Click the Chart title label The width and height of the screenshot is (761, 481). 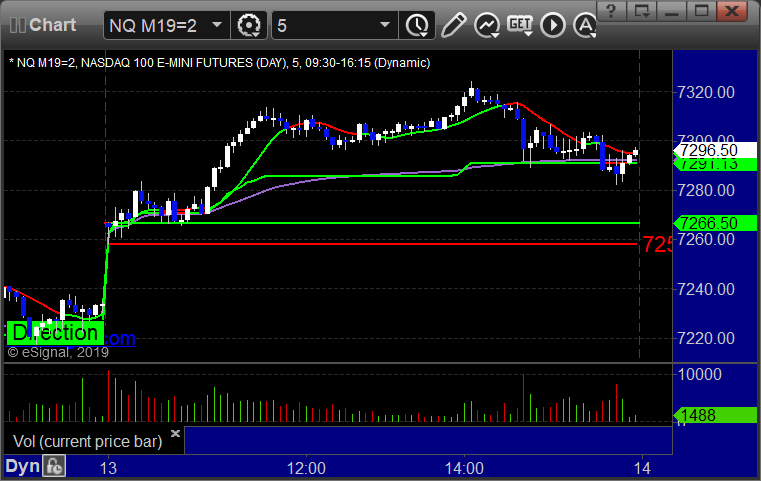(52, 25)
